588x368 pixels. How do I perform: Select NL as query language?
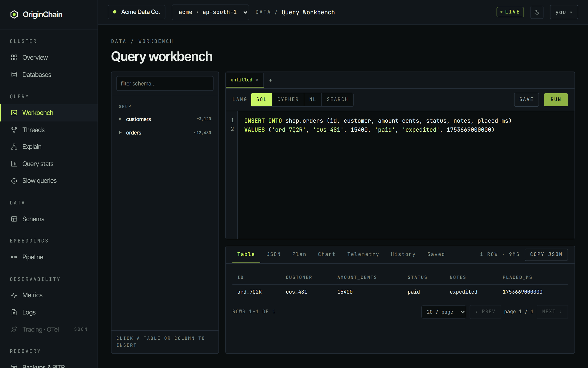coord(313,99)
